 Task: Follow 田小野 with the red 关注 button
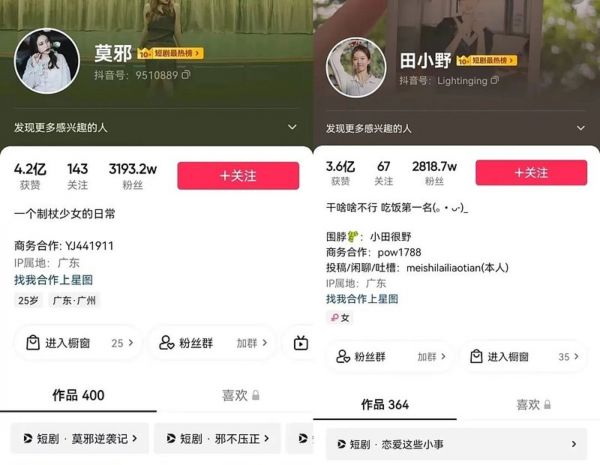pyautogui.click(x=531, y=173)
